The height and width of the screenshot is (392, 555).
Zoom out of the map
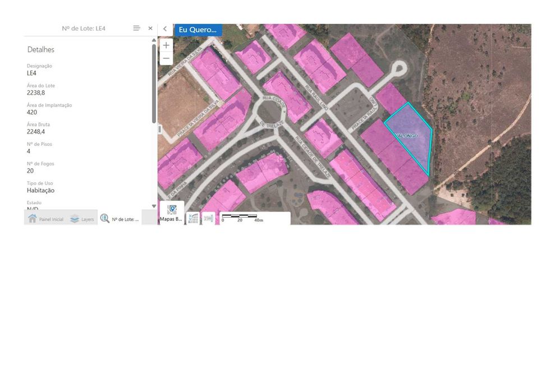click(166, 58)
